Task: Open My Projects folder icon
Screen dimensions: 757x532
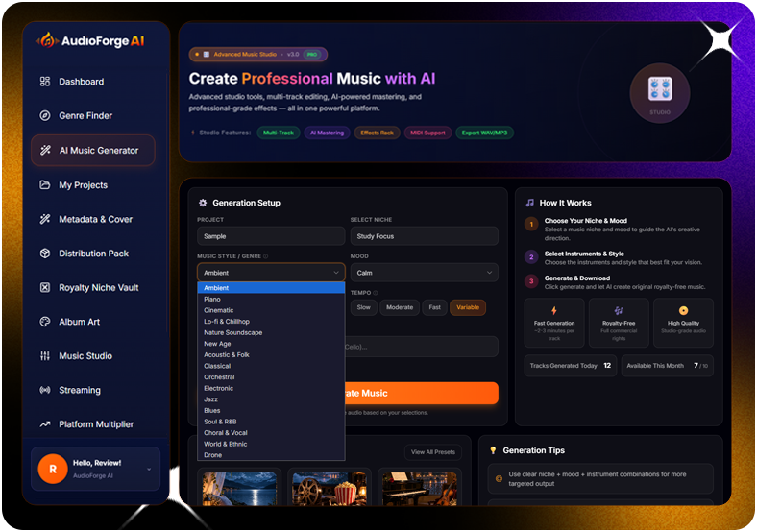Action: click(45, 185)
